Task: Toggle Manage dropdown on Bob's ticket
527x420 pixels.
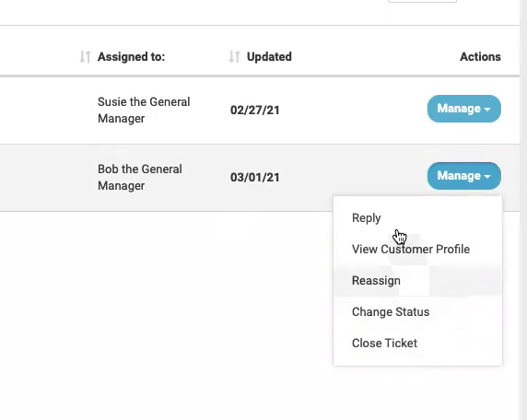Action: (x=464, y=176)
